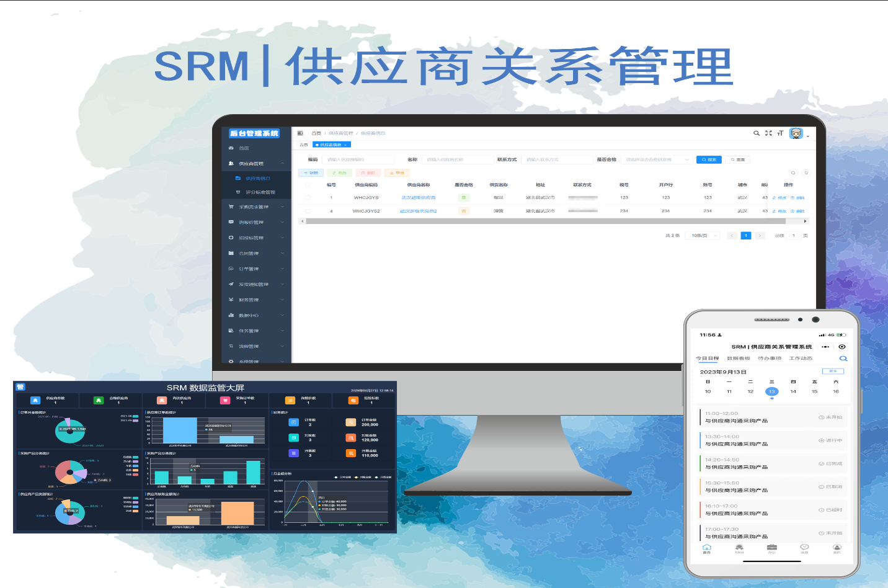Open the 13:30~14:00 schedule item on the phone
This screenshot has width=888, height=588.
pos(772,440)
